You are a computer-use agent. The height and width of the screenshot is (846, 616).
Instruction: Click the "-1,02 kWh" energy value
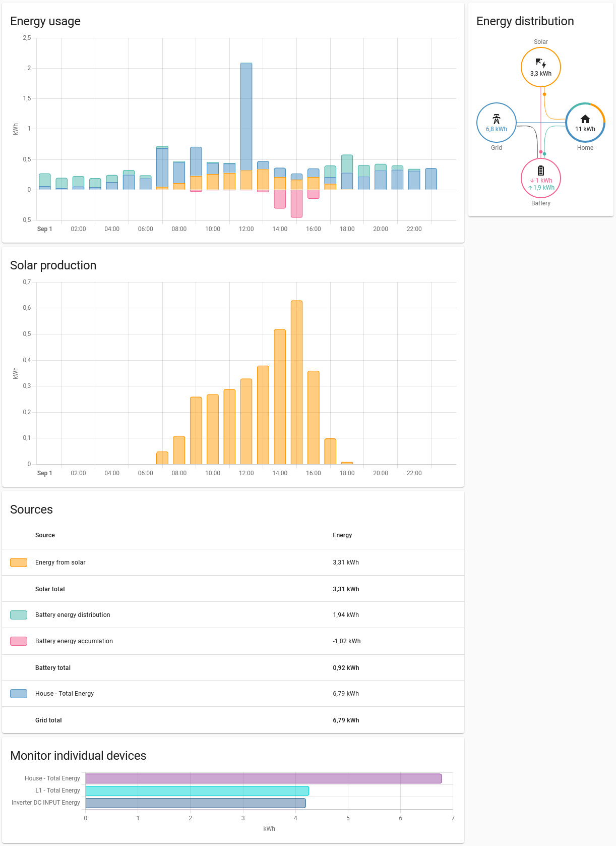[347, 641]
